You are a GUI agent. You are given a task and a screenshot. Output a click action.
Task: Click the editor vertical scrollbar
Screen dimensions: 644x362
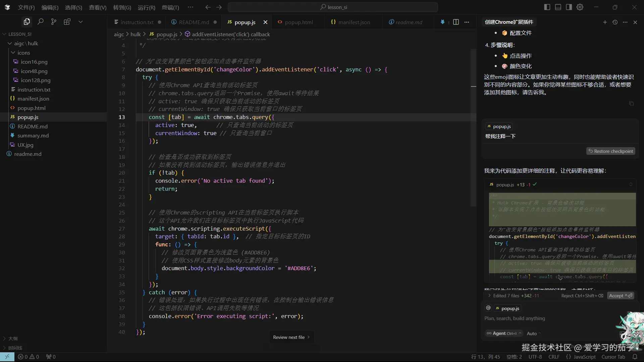(473, 127)
